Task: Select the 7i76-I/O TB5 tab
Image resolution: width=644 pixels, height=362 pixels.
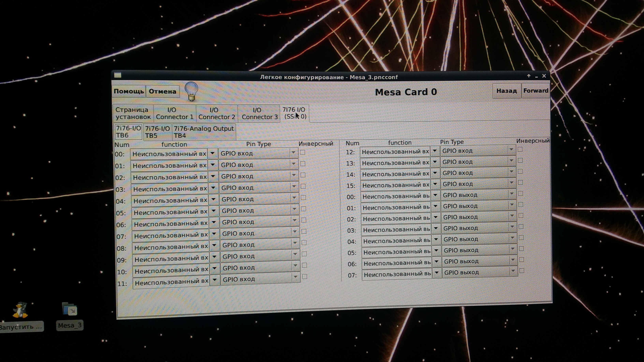Action: [x=157, y=132]
